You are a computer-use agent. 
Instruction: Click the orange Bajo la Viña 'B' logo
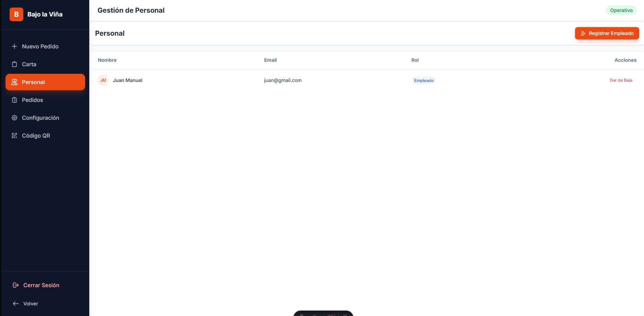[16, 14]
